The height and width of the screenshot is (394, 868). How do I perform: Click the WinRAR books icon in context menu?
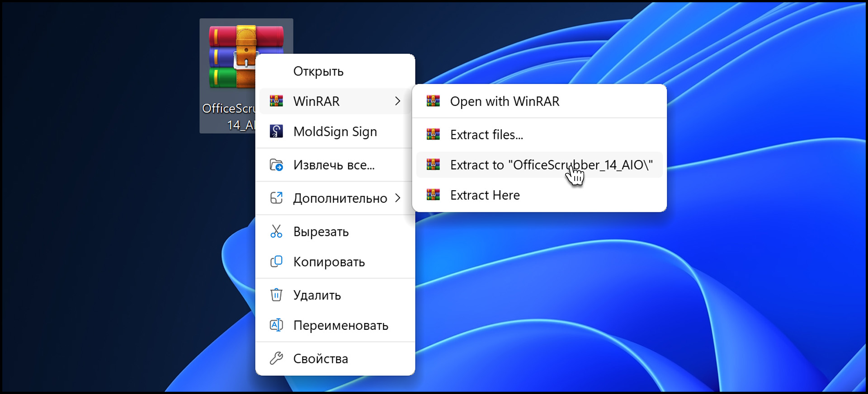pyautogui.click(x=276, y=101)
